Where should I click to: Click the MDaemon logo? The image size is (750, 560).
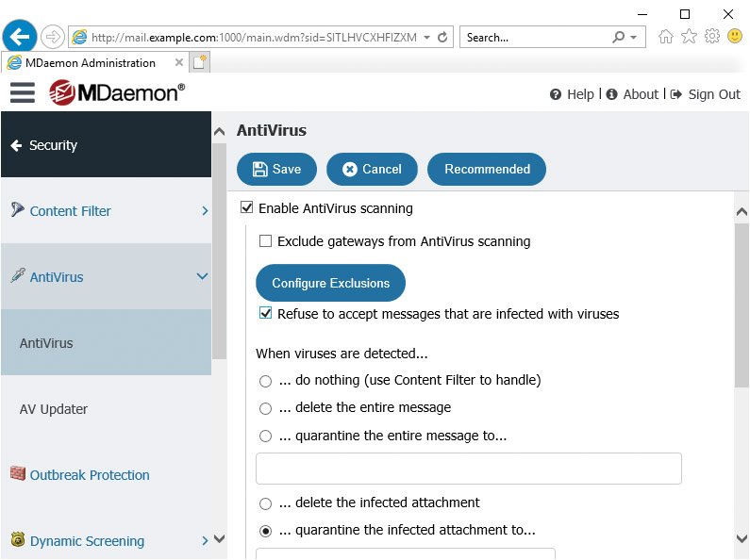click(117, 92)
